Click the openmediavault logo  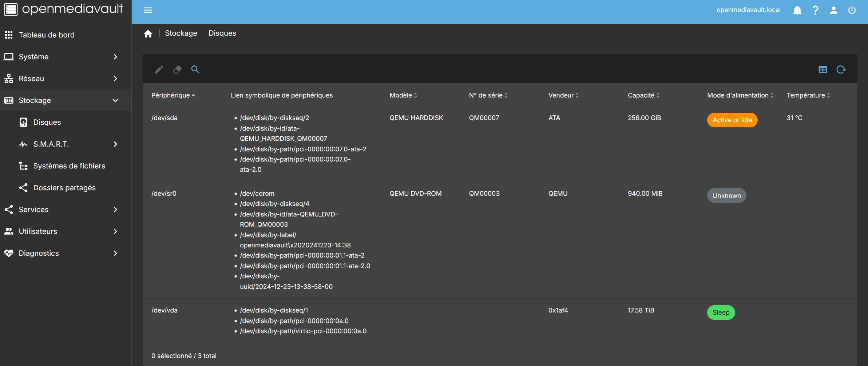click(x=63, y=9)
